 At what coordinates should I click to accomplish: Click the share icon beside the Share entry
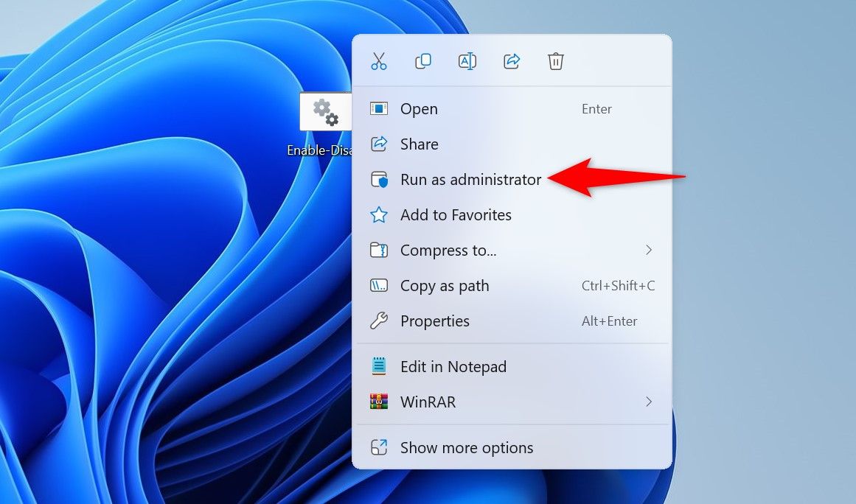(x=379, y=144)
